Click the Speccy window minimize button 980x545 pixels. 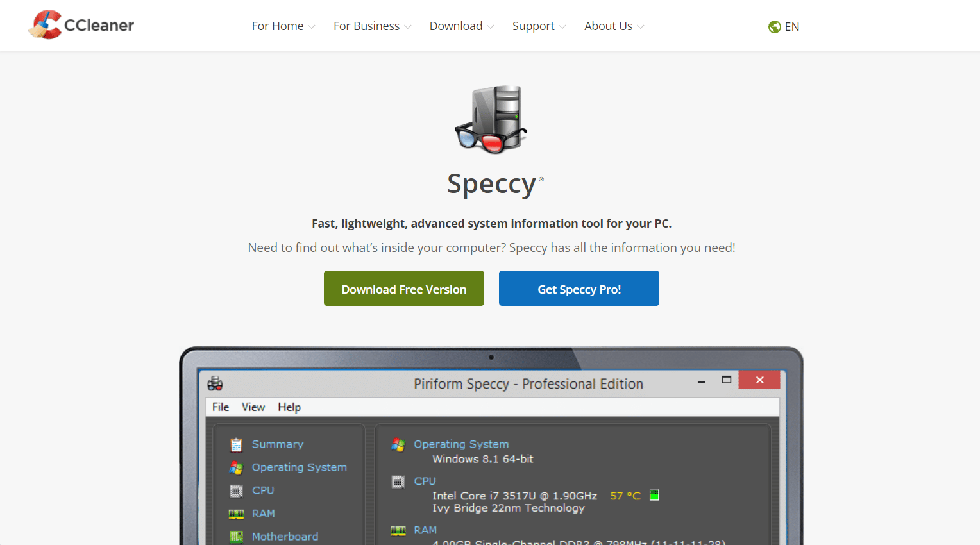coord(702,382)
